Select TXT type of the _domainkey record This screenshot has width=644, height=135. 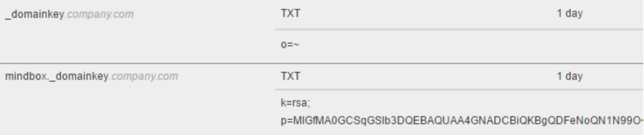point(290,13)
